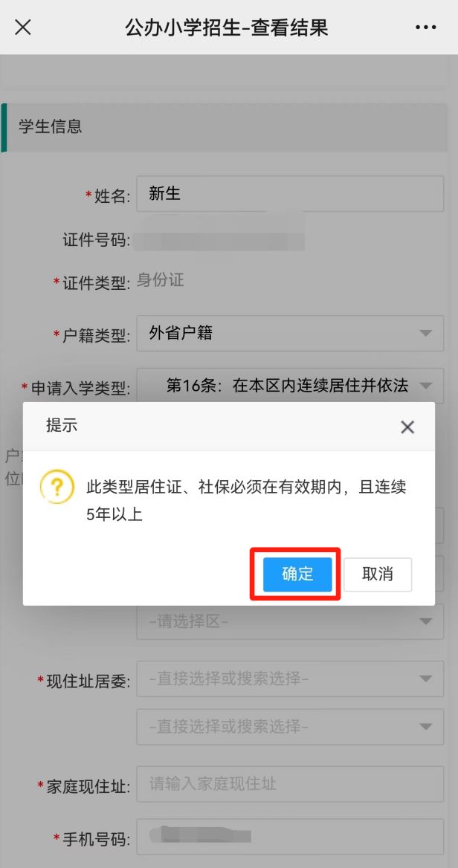Open the first 现住址居委 dropdown
The height and width of the screenshot is (868, 458).
click(290, 678)
